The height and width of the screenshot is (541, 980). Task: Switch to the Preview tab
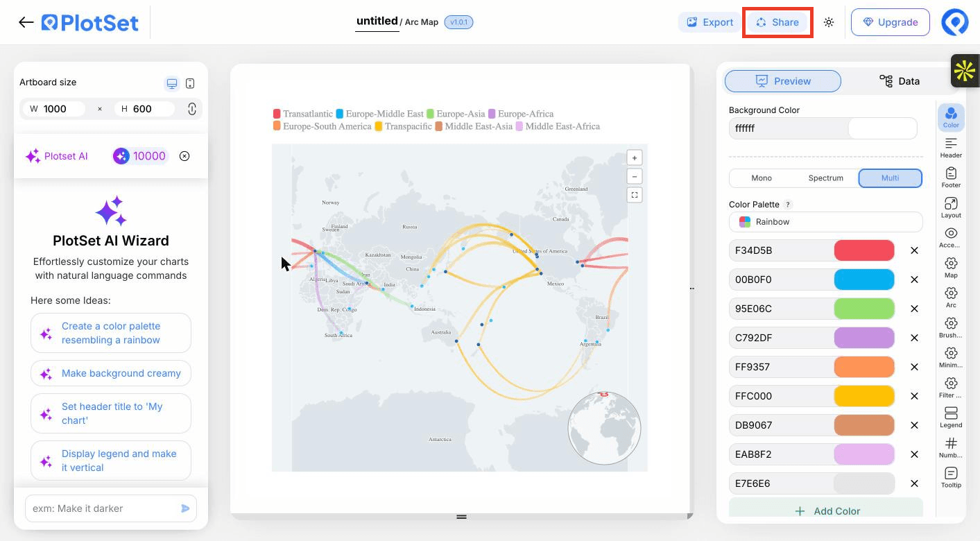click(783, 81)
